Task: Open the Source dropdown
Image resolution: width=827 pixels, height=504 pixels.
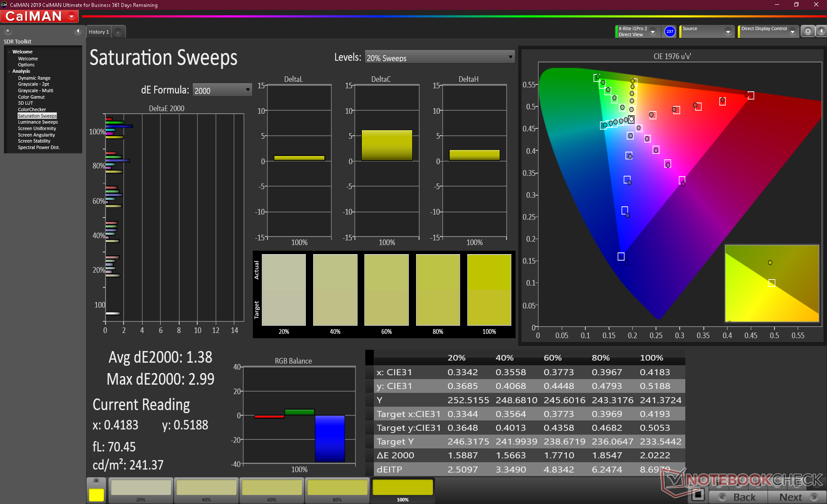Action: [728, 32]
